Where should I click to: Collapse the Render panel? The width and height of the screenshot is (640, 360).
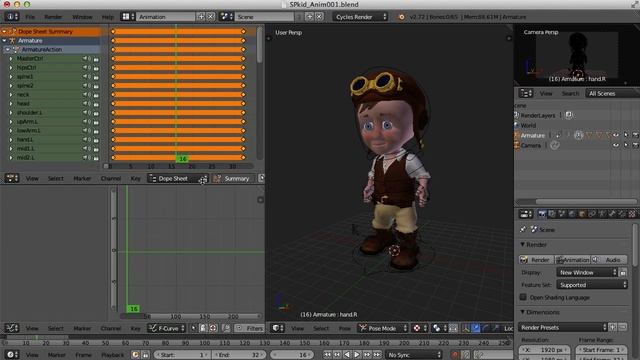522,244
